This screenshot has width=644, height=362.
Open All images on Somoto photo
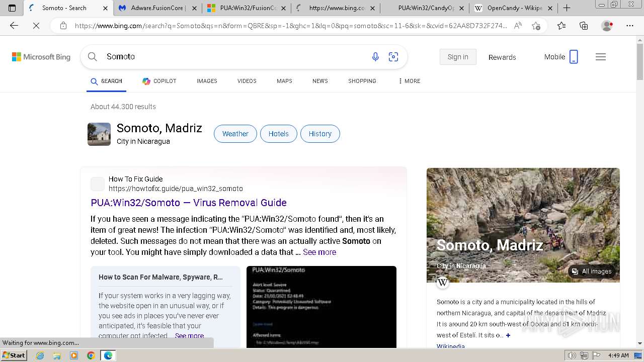[592, 271]
